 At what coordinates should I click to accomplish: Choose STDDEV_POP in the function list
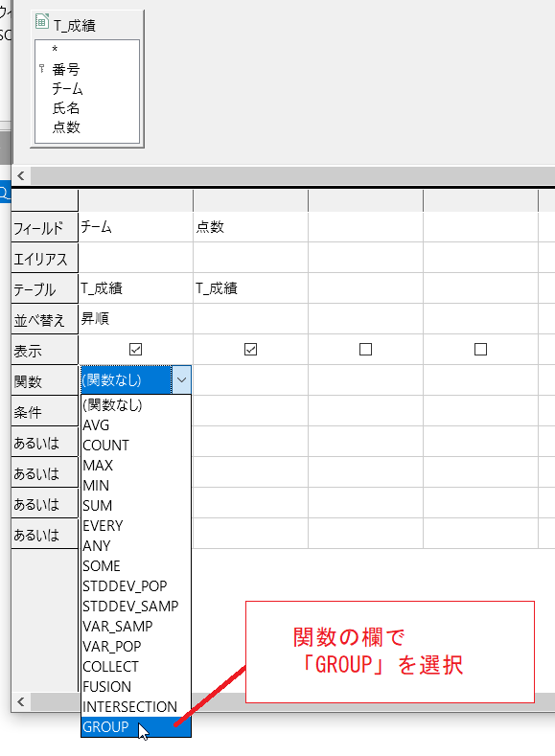coord(135,585)
